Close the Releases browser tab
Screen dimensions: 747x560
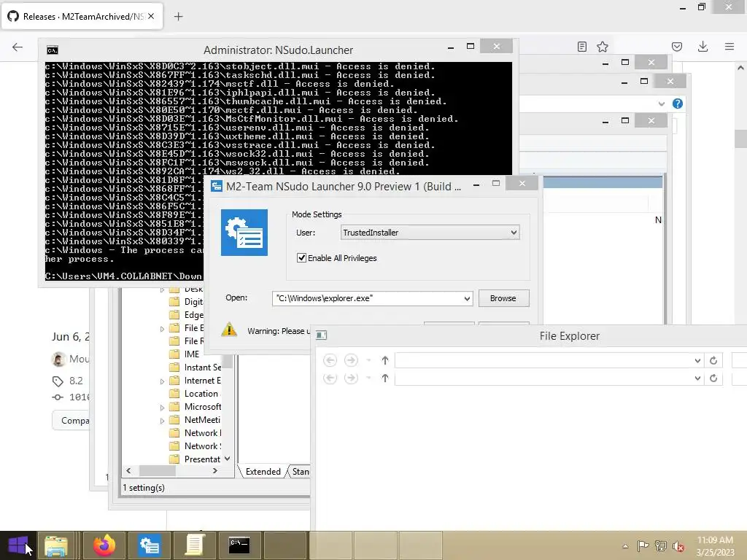pos(151,16)
